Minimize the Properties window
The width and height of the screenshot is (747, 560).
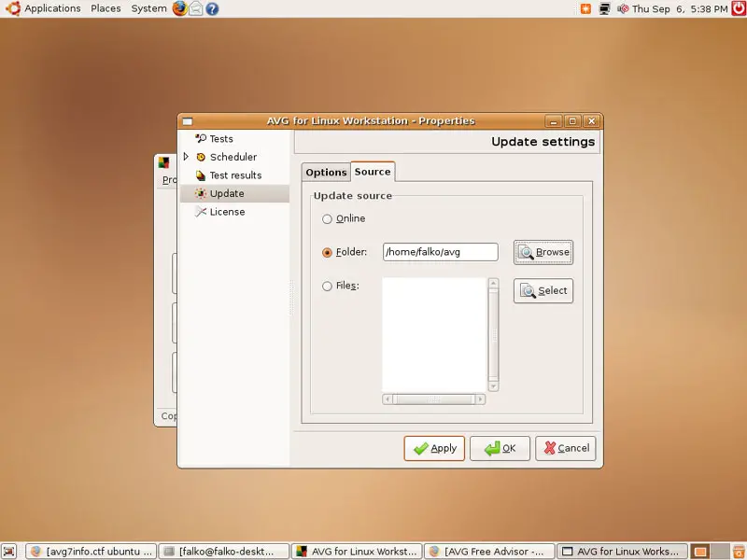(554, 121)
